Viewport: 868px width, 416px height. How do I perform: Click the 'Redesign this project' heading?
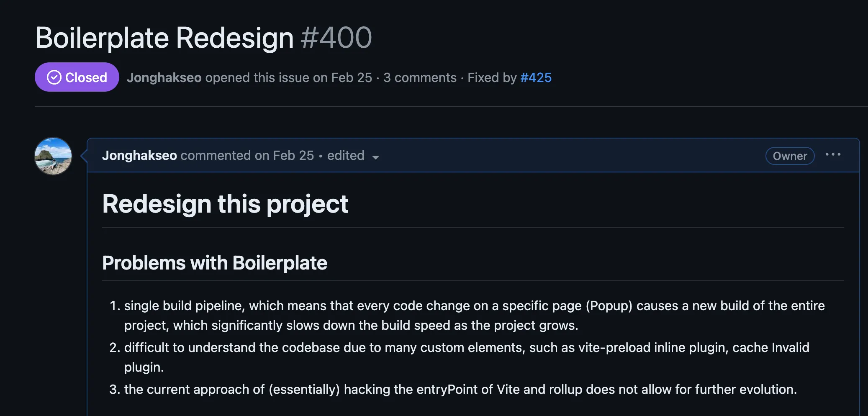226,204
